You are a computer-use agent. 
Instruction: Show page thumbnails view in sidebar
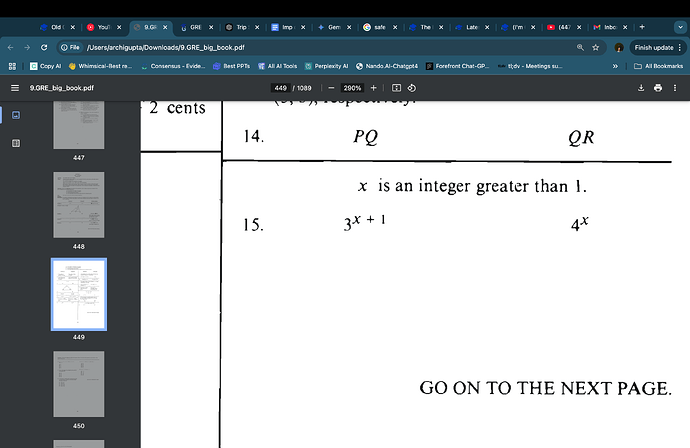click(x=16, y=115)
